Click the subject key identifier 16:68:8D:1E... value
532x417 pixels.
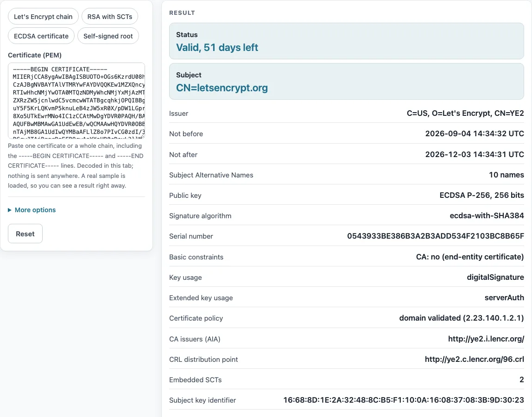click(404, 400)
